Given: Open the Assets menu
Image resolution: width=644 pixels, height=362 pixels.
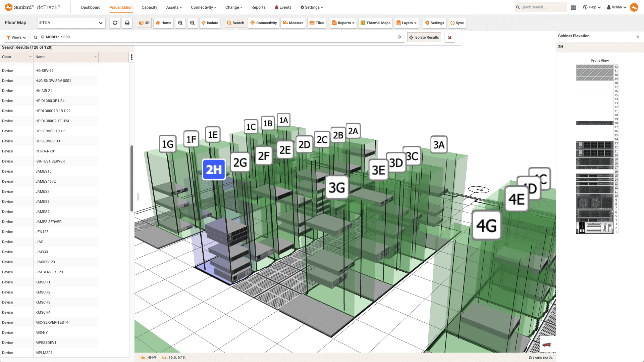Looking at the screenshot, I should [x=174, y=7].
